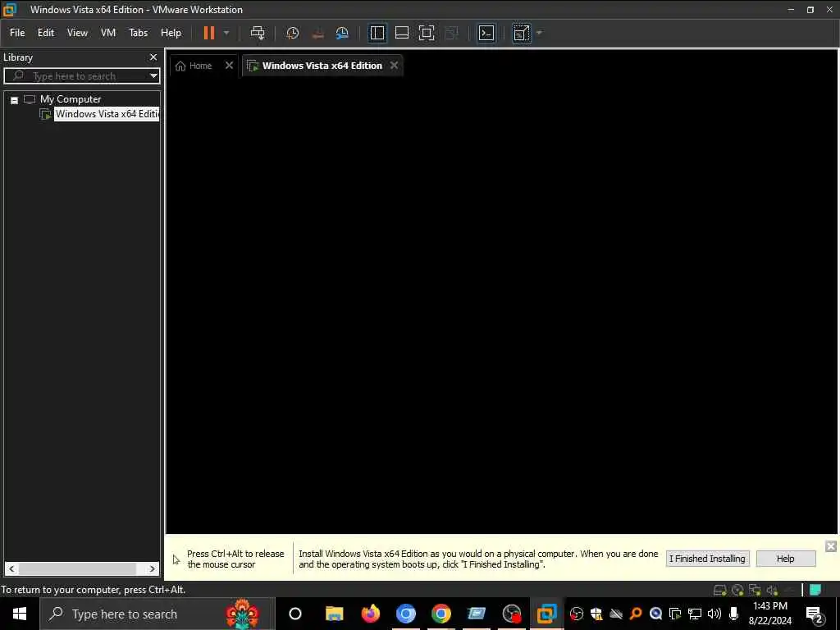Viewport: 840px width, 630px height.
Task: Toggle the thumbnail bar view
Action: pos(402,33)
